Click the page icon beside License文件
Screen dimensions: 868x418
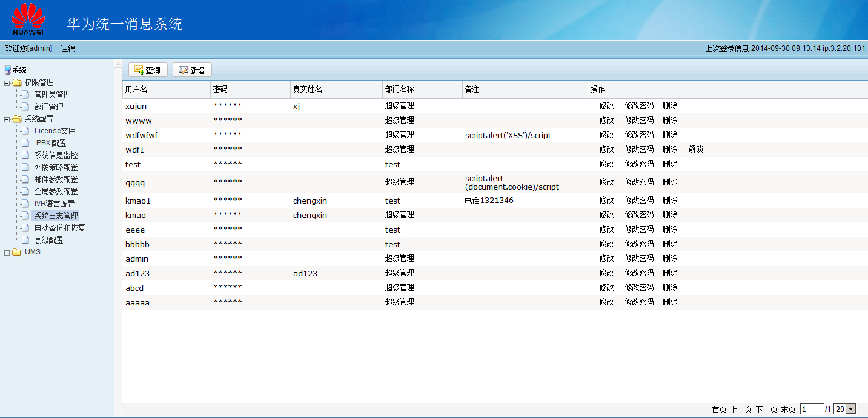(x=25, y=131)
